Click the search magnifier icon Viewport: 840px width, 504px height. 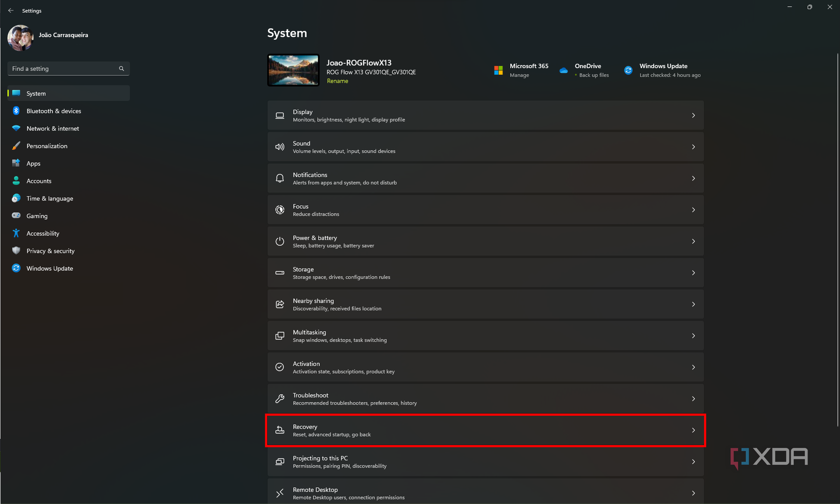pyautogui.click(x=121, y=69)
